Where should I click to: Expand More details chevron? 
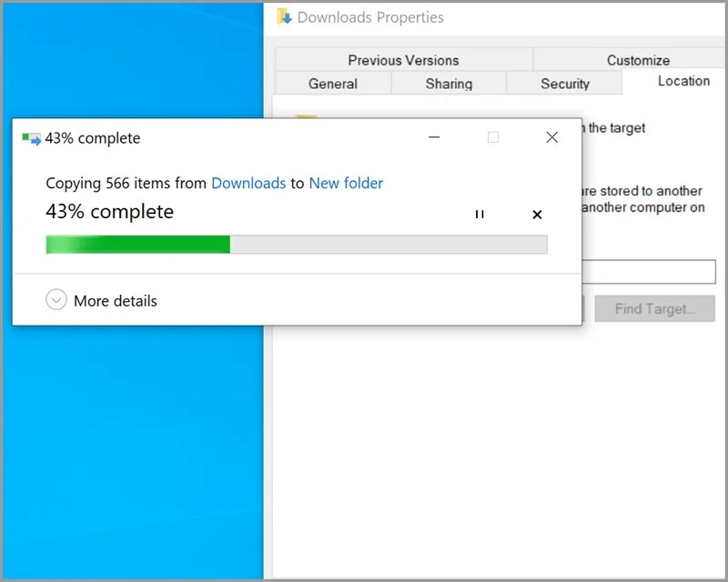(x=56, y=300)
